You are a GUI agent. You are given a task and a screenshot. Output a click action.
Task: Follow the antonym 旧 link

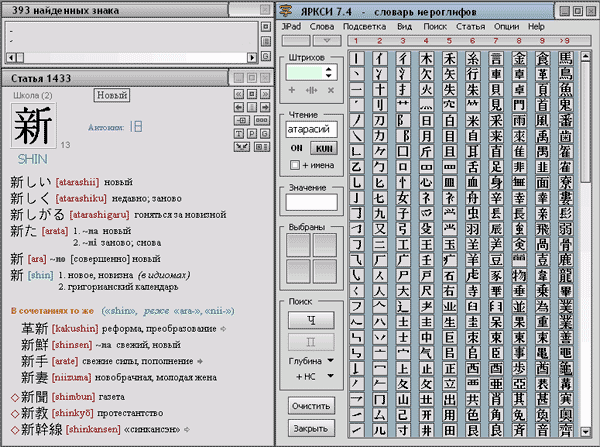tap(136, 127)
